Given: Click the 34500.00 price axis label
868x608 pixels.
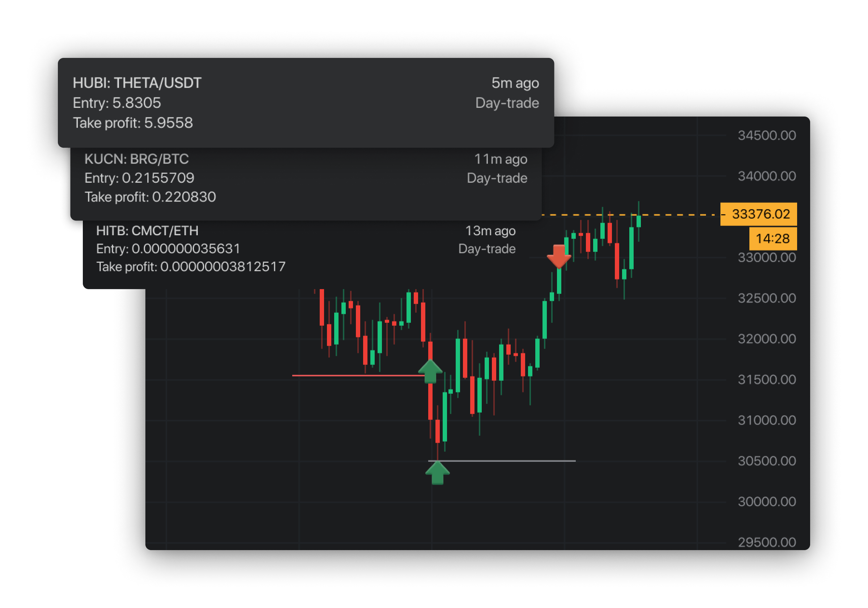Looking at the screenshot, I should point(767,135).
